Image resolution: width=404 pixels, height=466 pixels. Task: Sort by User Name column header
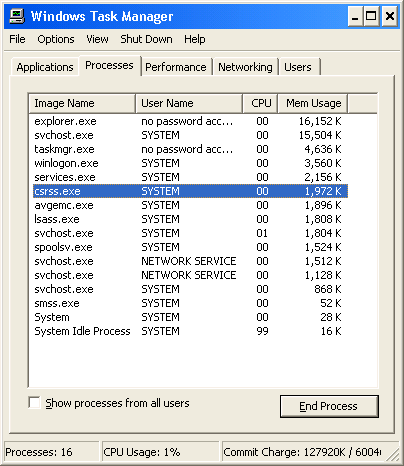[x=189, y=103]
